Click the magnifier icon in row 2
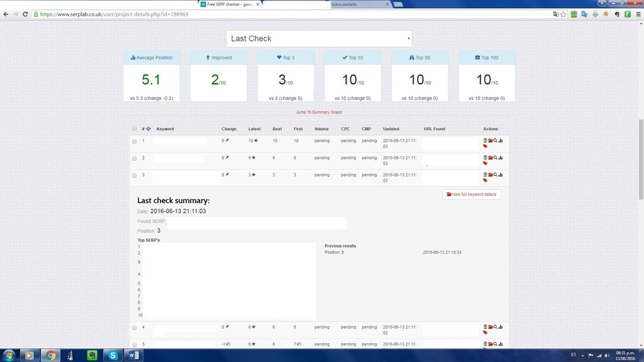 (496, 158)
